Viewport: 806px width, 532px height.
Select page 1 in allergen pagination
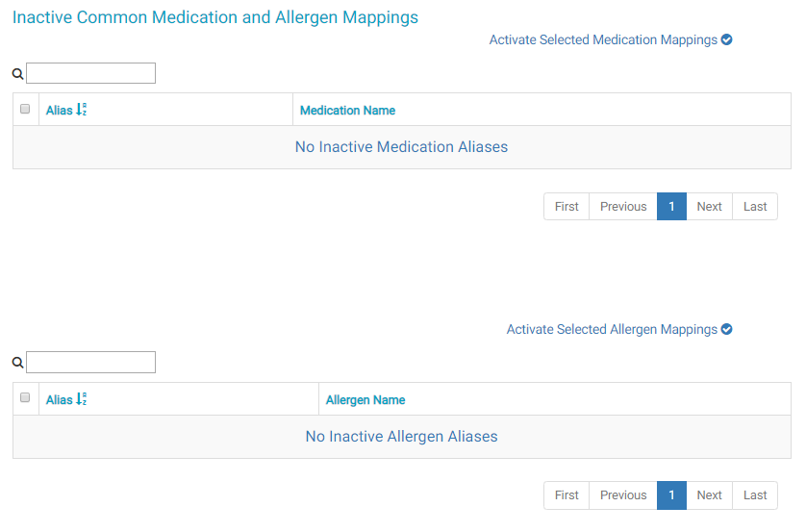click(x=671, y=495)
